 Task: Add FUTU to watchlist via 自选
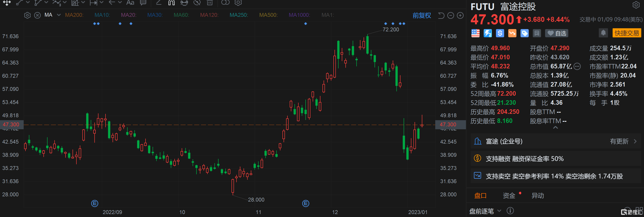coord(556,33)
